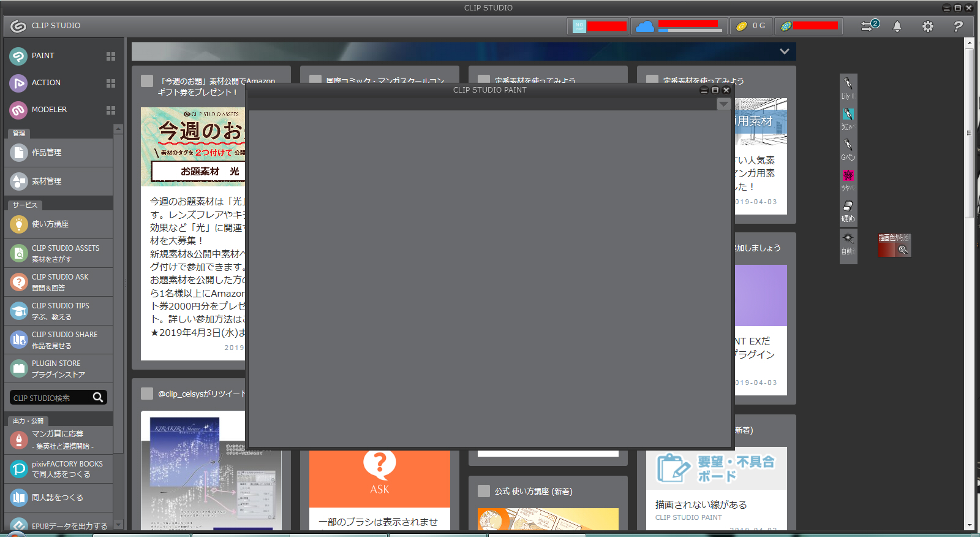The width and height of the screenshot is (980, 537).
Task: Open grid menu next to PAINT
Action: [x=111, y=56]
